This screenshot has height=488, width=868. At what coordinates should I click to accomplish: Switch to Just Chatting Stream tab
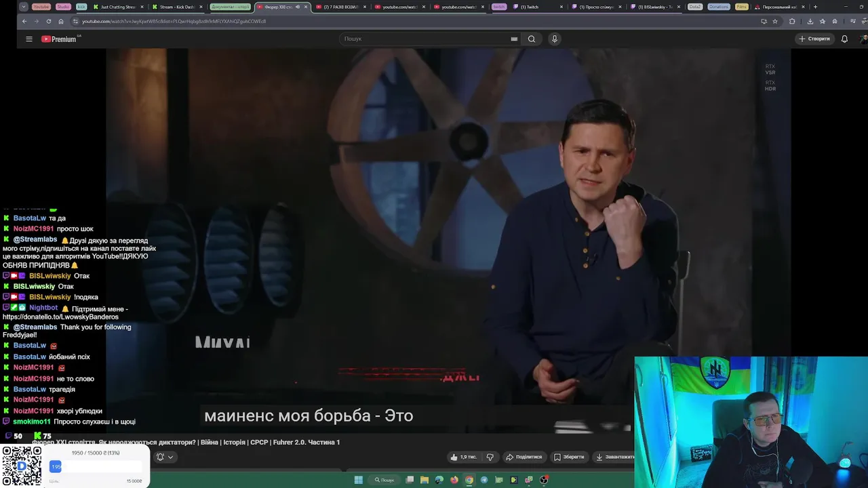pyautogui.click(x=118, y=7)
